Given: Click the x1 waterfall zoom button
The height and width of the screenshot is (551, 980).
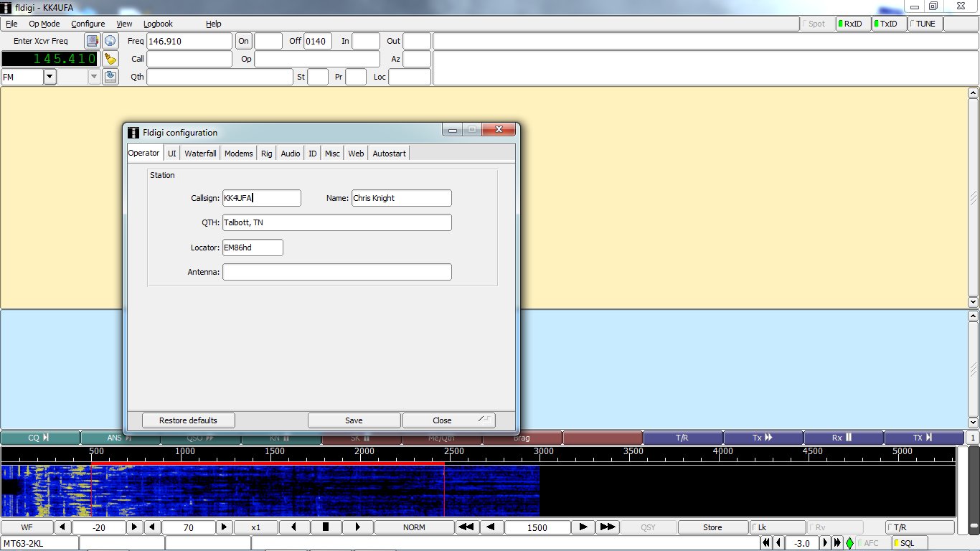Looking at the screenshot, I should [256, 527].
